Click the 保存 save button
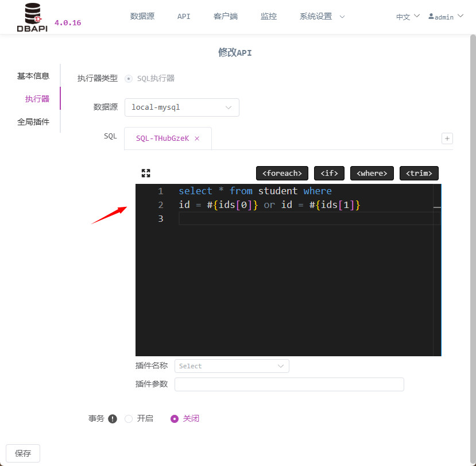 [x=23, y=453]
